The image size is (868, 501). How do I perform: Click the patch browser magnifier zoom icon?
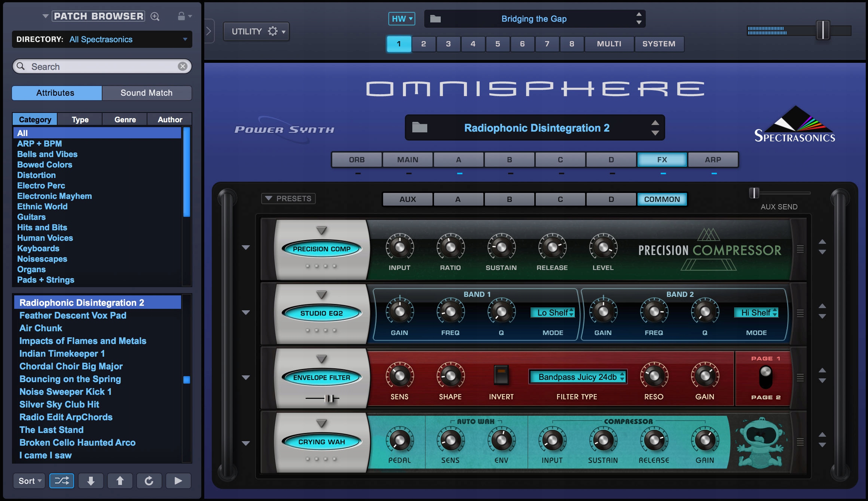click(x=155, y=16)
